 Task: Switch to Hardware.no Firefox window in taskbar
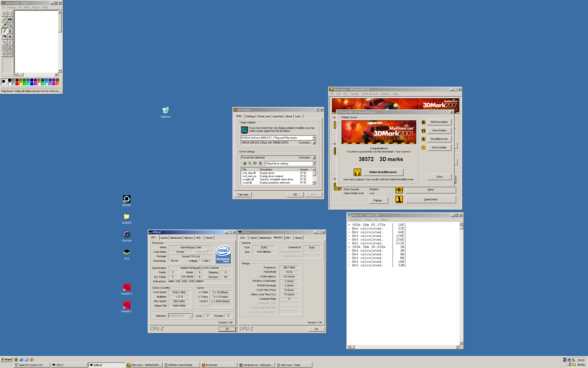[257, 365]
